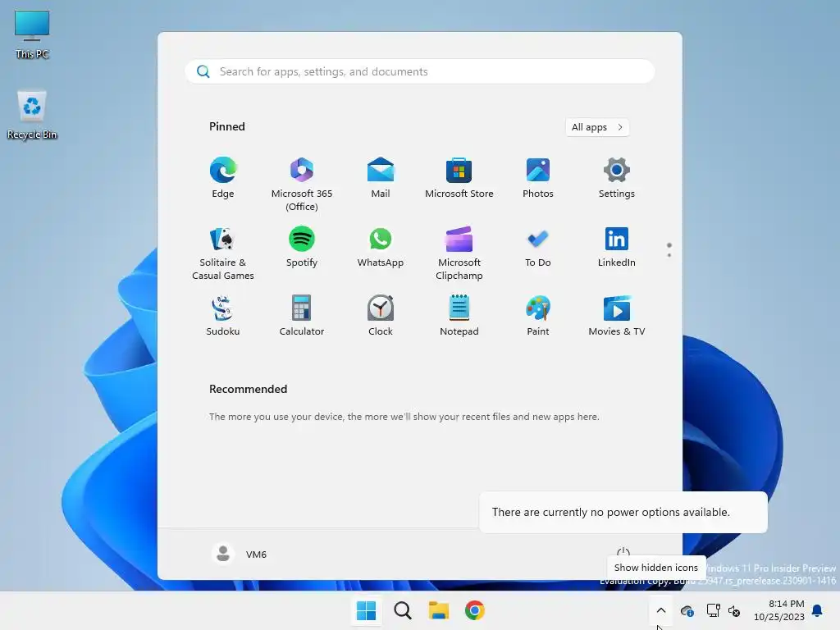Go to next pinned apps page dot

pyautogui.click(x=669, y=255)
